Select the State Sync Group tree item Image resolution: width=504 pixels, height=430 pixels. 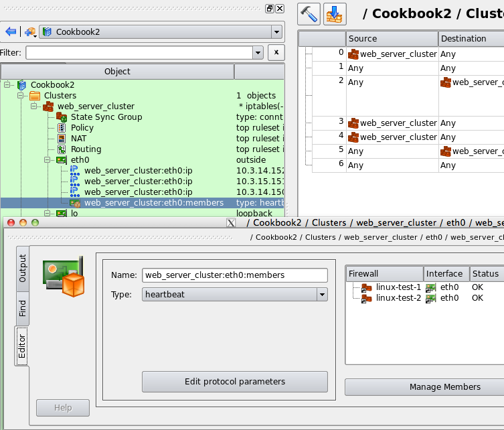tap(106, 117)
